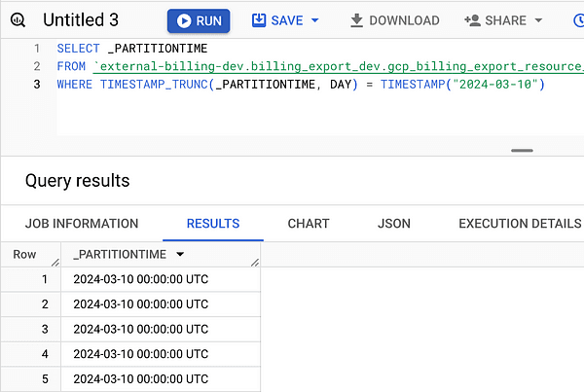Click the Row column resize handle

tap(55, 263)
